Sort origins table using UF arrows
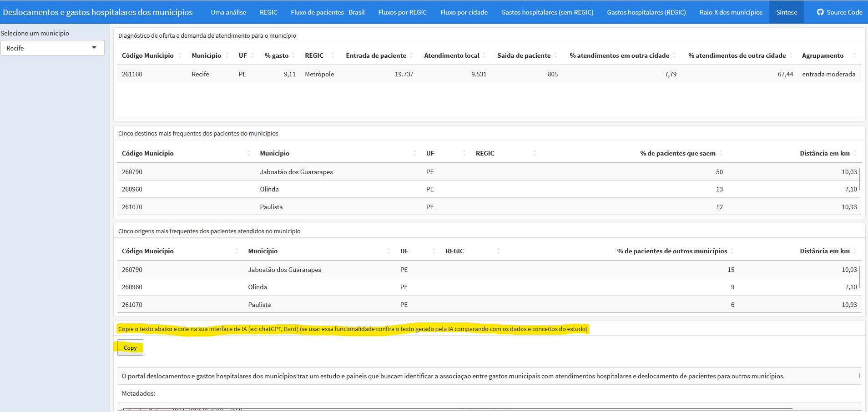 click(434, 251)
